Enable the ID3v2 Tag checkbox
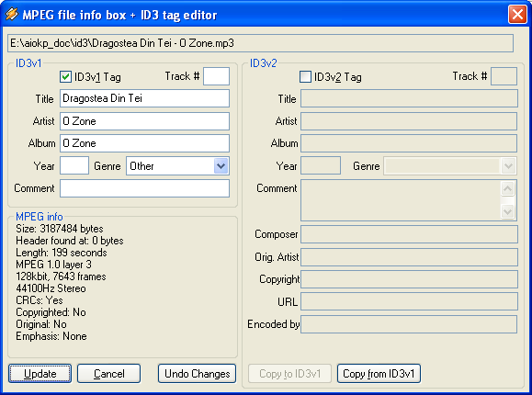Viewport: 532px width, 395px height. tap(305, 76)
